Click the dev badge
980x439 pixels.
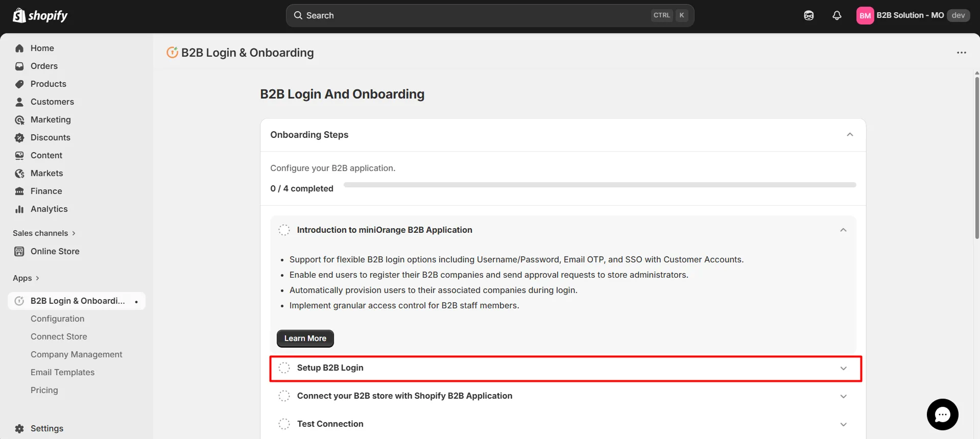tap(958, 15)
